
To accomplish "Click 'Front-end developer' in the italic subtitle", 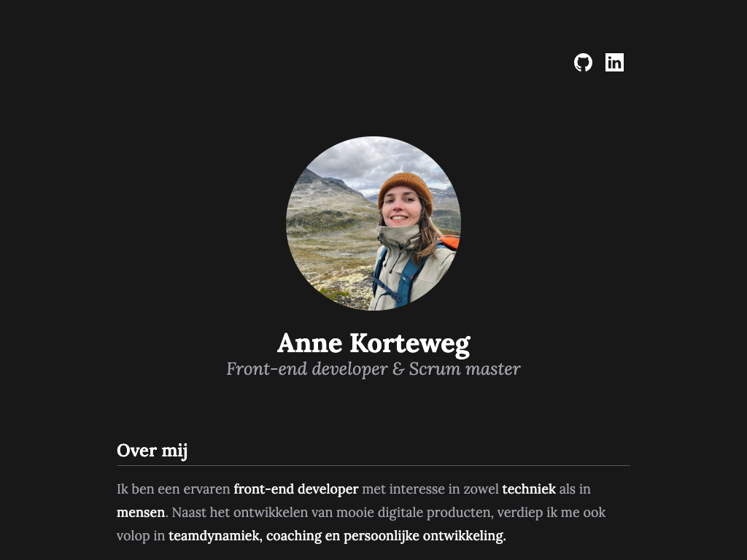I will pos(307,369).
